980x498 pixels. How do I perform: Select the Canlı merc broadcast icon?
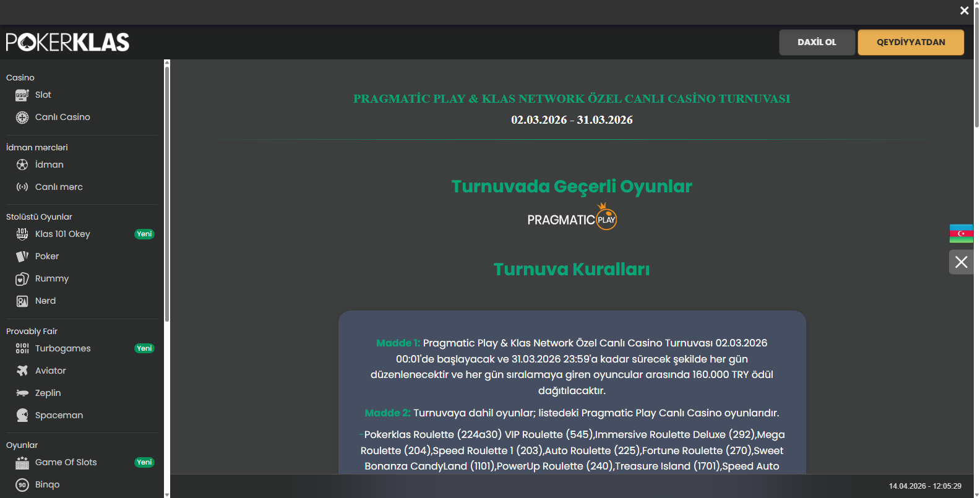[x=22, y=187]
